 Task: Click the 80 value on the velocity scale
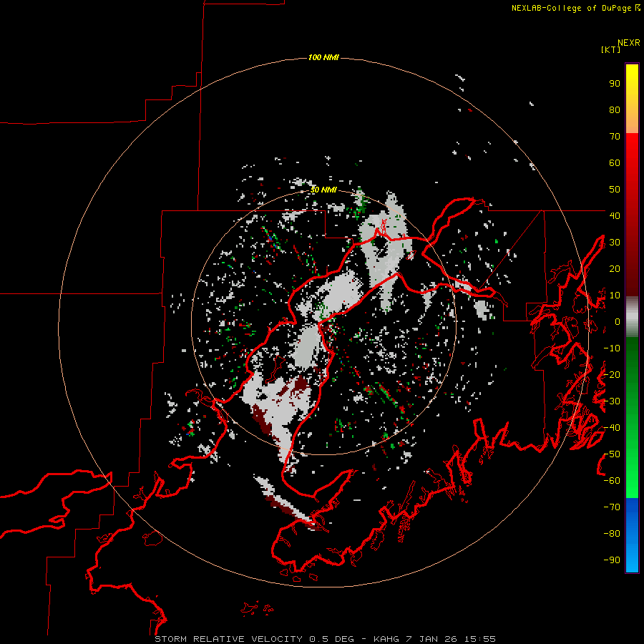(x=615, y=110)
